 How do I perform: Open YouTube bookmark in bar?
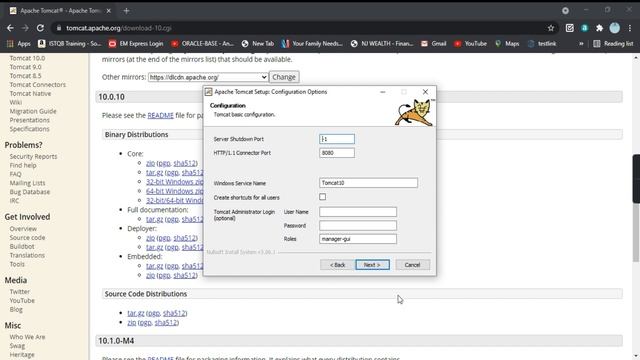[470, 44]
